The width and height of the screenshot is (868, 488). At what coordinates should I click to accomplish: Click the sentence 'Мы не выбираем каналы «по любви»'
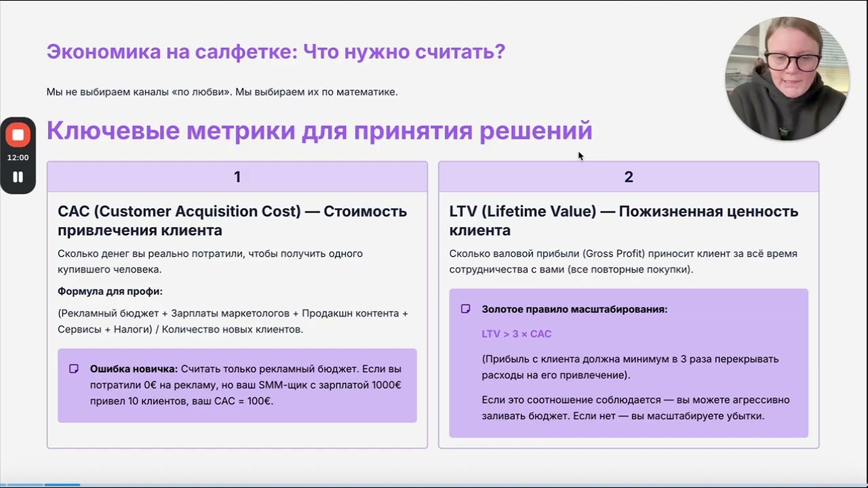(x=138, y=91)
